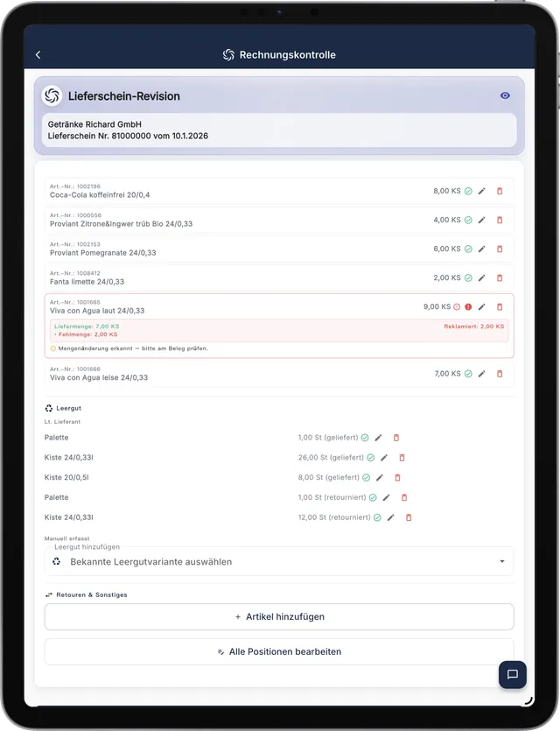Delete the Coca-Cola koffeinfrei 20/0,4 row
Screen dimensions: 560x731
(500, 191)
